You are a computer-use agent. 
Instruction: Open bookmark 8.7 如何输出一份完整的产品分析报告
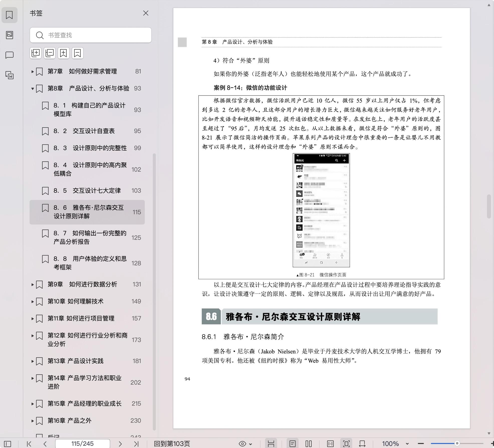coord(87,238)
